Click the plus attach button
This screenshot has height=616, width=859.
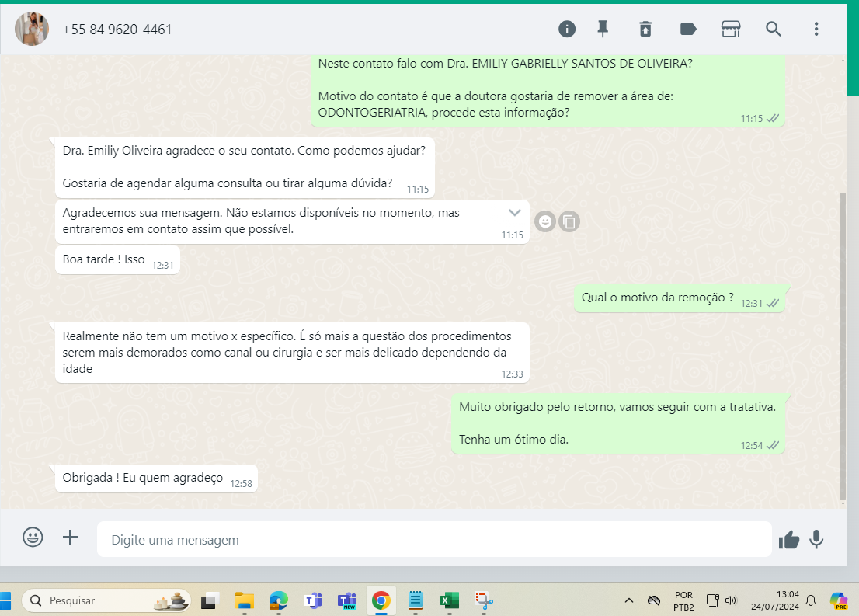(70, 537)
